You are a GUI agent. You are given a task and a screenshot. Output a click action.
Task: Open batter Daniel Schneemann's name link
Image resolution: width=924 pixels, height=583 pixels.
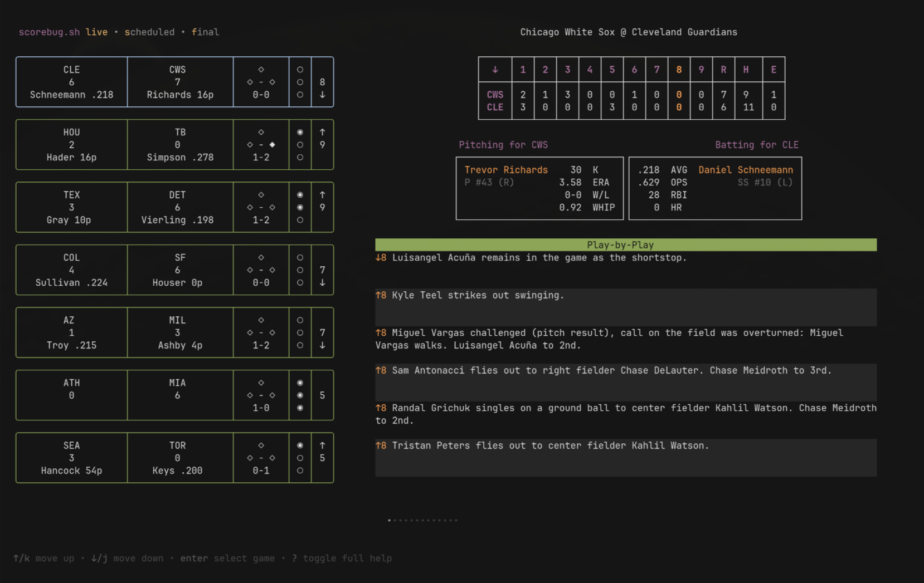coord(746,170)
